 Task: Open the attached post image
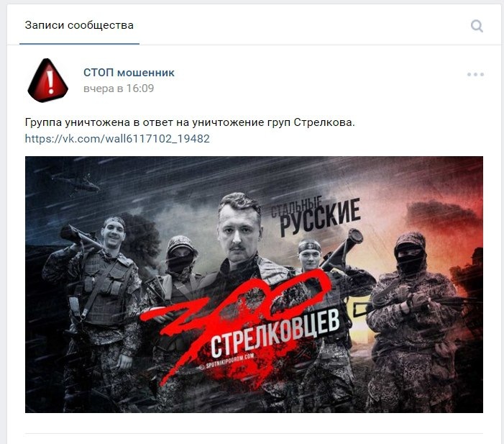(x=254, y=284)
